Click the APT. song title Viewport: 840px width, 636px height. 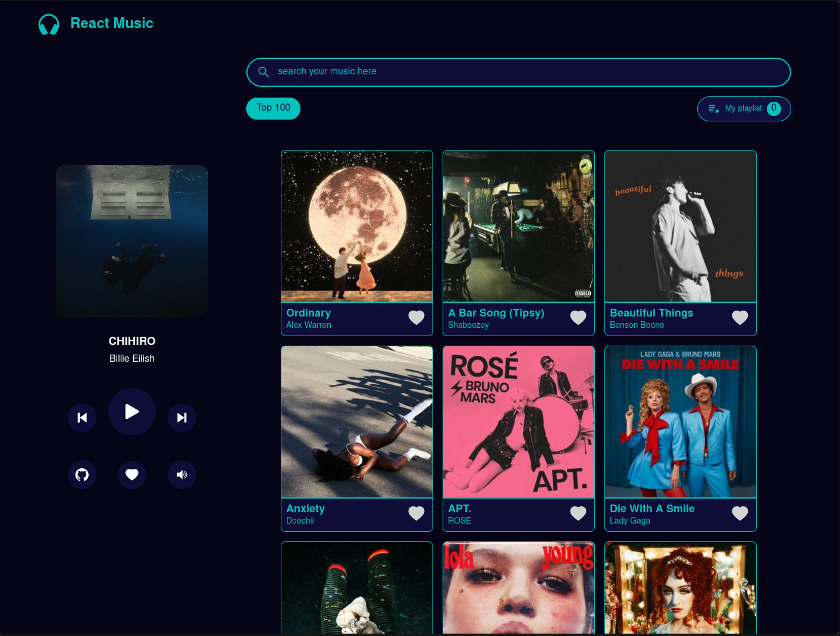coord(460,509)
